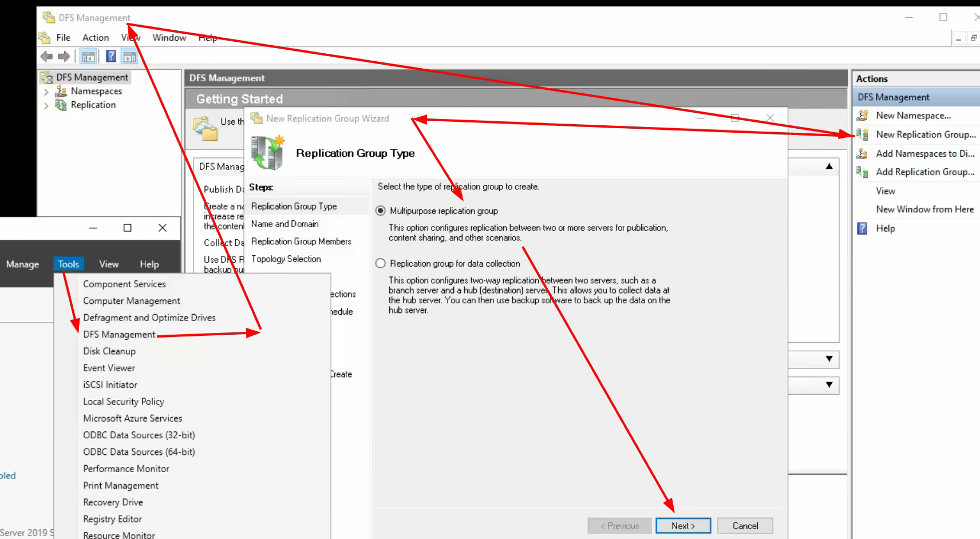Choose ODBC Data Sources (32-bit) entry

[x=139, y=435]
